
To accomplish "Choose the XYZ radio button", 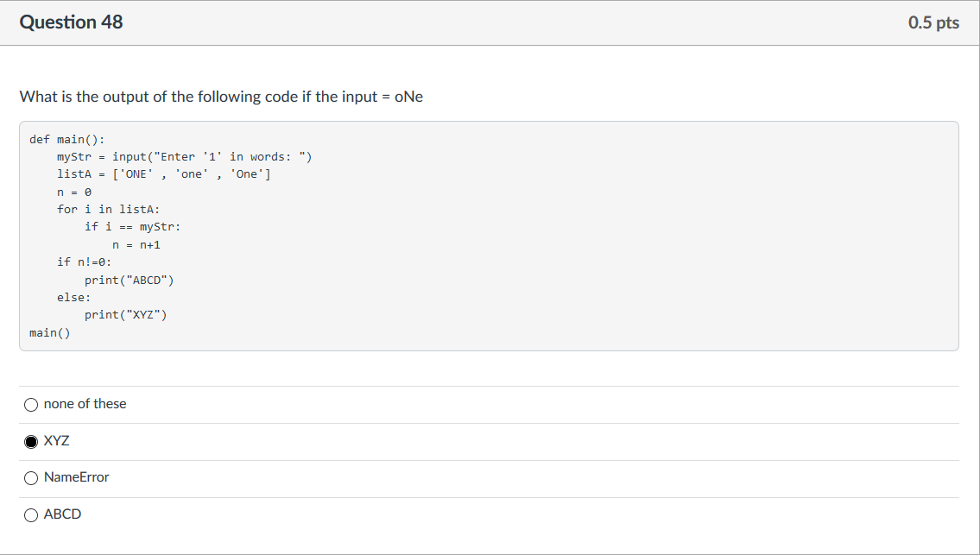I will 31,441.
